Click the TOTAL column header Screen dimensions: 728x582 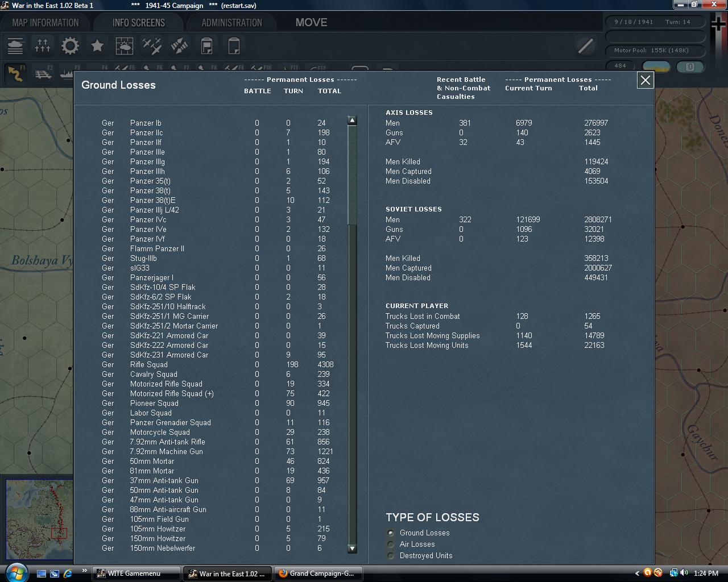tap(329, 91)
